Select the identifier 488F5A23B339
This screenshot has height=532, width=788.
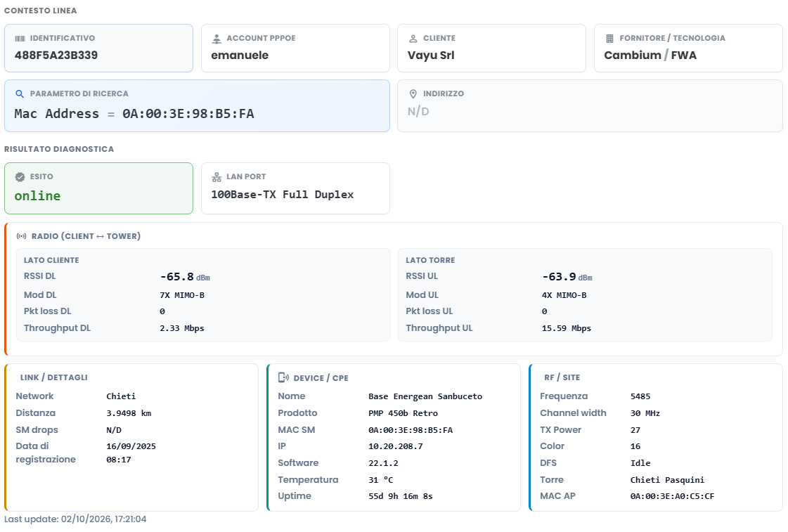coord(56,56)
